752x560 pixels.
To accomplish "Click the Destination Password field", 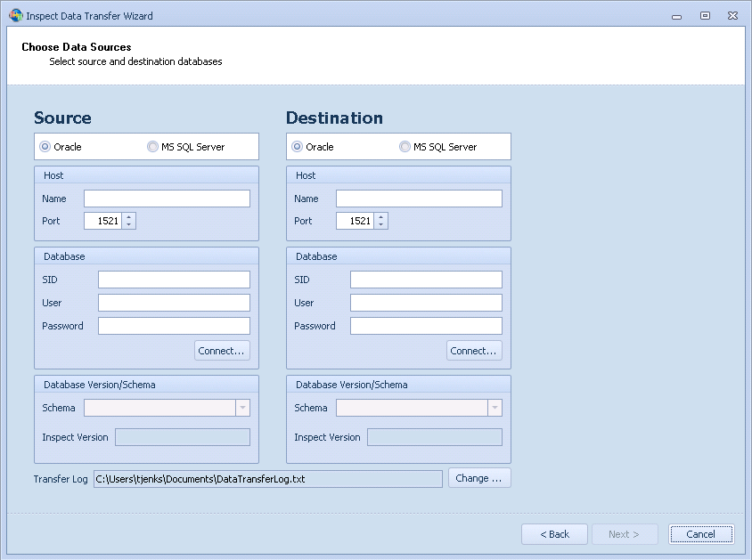I will (x=427, y=326).
